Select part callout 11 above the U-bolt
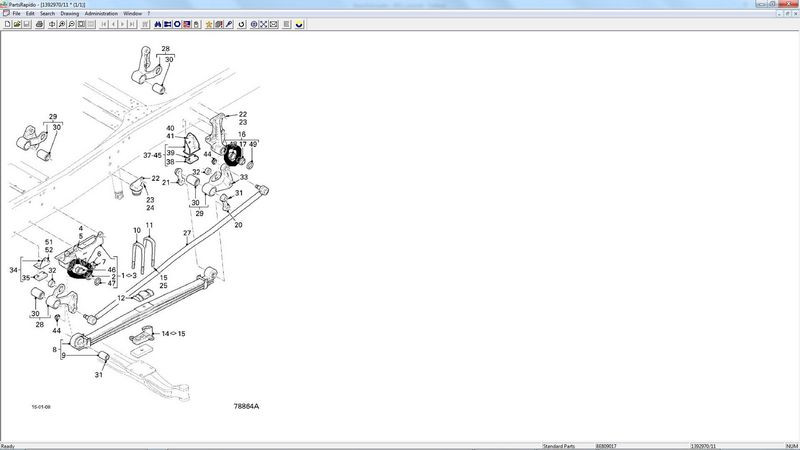The image size is (800, 450). point(149,225)
